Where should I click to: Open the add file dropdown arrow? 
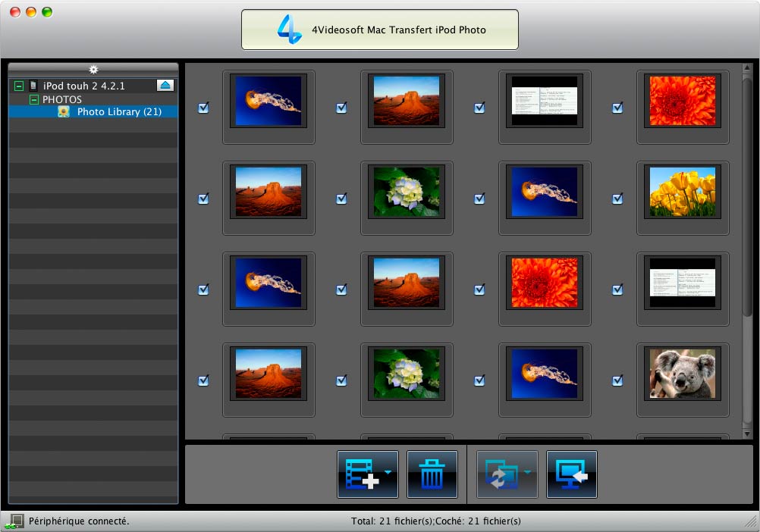pos(388,471)
